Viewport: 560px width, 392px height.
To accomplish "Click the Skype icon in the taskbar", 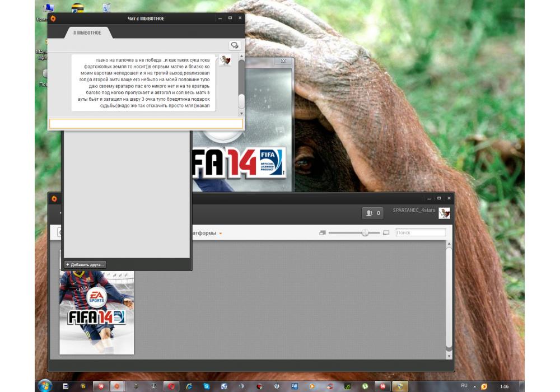I will coord(207,386).
